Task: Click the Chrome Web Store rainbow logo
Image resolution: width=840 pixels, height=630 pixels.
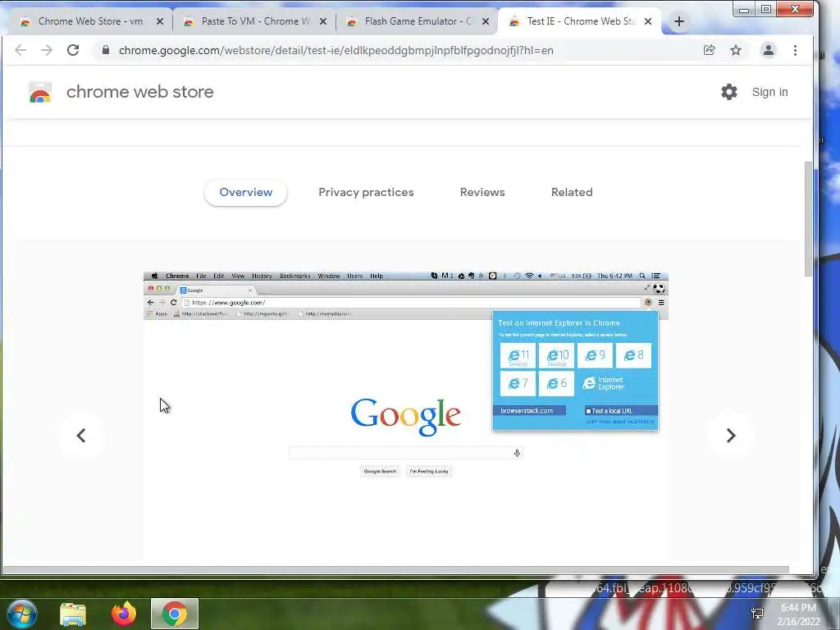Action: tap(40, 92)
